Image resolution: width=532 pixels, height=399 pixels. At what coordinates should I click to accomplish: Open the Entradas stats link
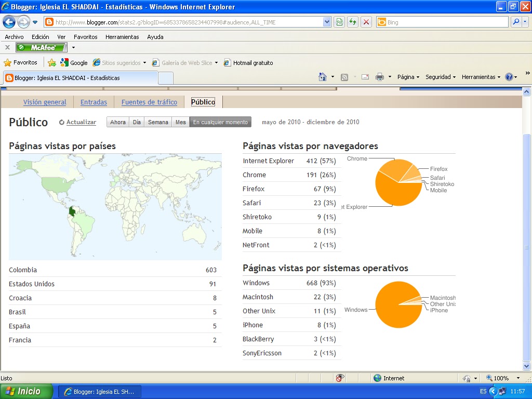94,102
